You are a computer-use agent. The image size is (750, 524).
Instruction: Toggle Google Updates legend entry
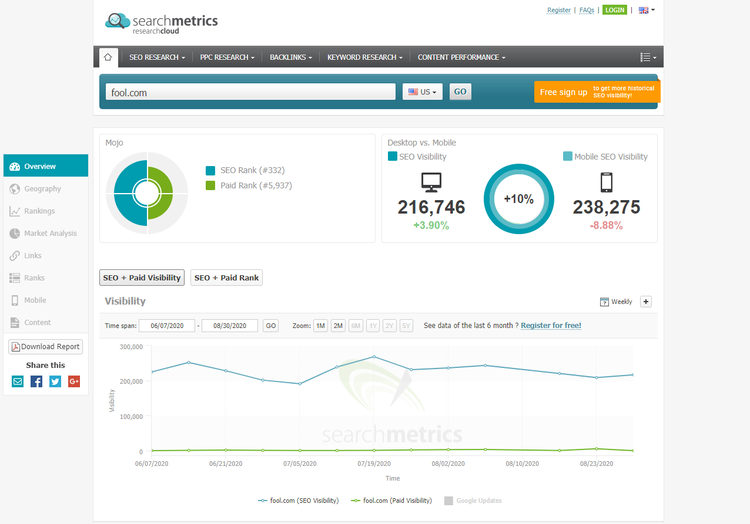pos(473,501)
